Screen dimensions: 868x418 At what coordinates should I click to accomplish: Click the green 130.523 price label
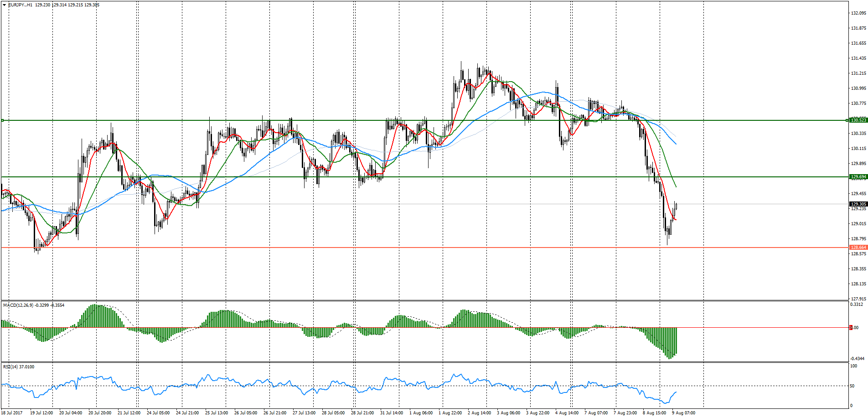pyautogui.click(x=858, y=120)
